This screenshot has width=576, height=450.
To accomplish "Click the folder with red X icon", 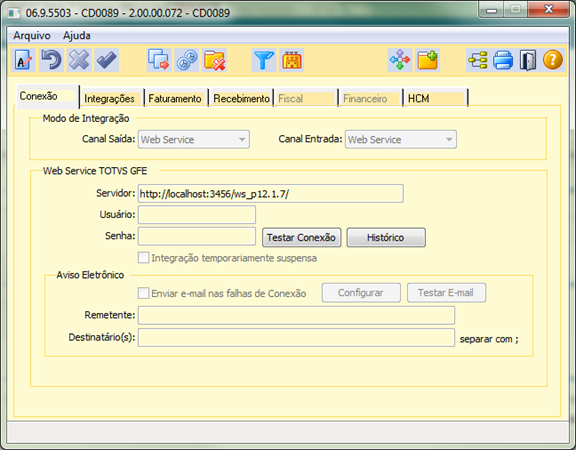I will [214, 60].
